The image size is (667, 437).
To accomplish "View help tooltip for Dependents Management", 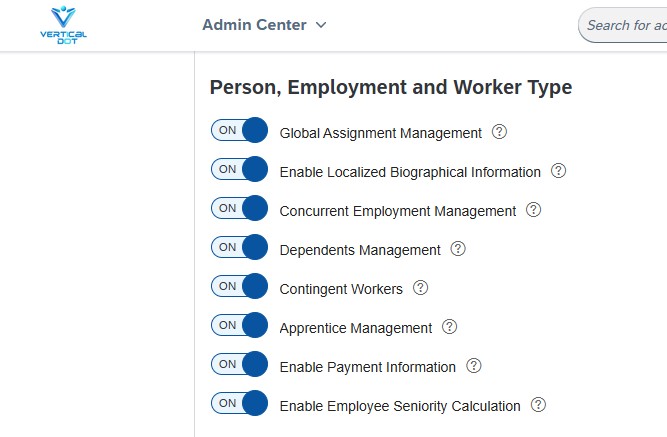I will click(458, 249).
